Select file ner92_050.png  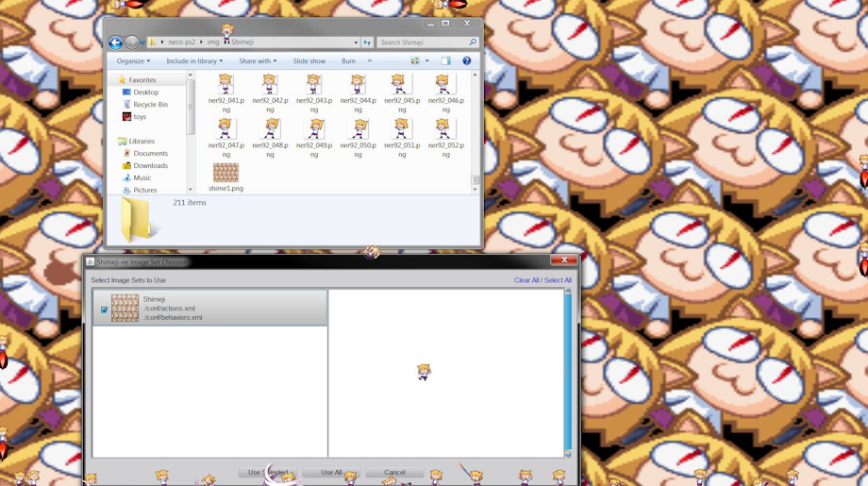[x=359, y=138]
